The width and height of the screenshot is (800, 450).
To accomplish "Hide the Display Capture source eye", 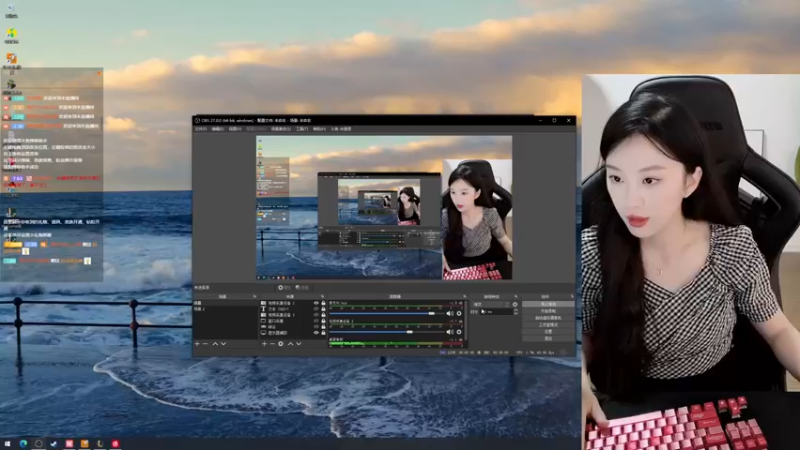I will tap(316, 333).
